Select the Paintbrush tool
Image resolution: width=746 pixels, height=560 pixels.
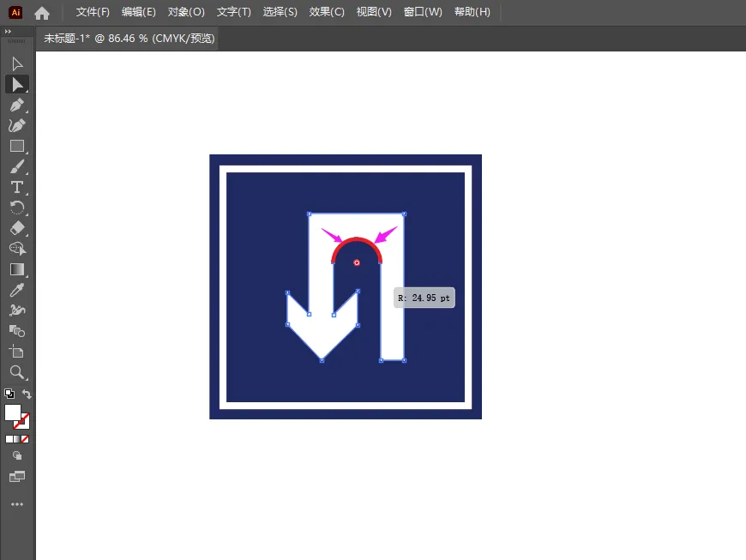pyautogui.click(x=17, y=166)
